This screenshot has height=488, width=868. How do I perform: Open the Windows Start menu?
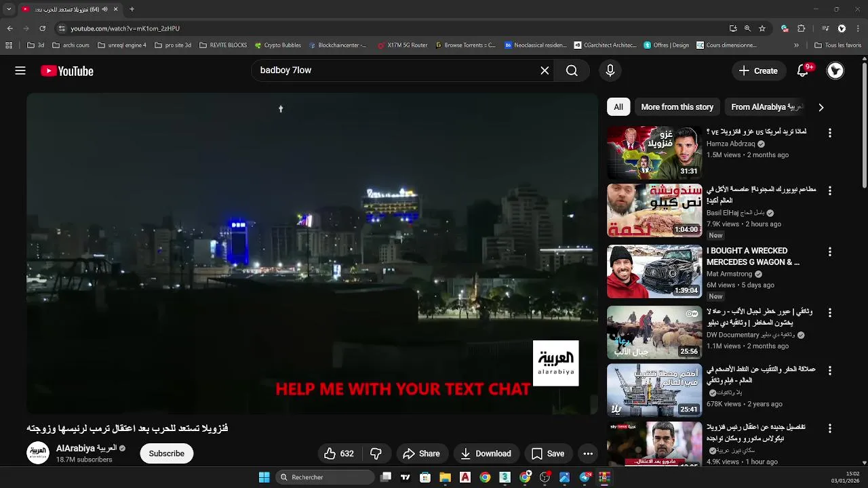264,477
